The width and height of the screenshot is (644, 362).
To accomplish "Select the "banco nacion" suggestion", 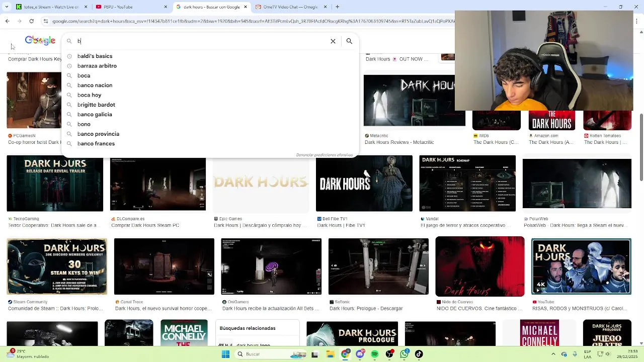I will 95,85.
